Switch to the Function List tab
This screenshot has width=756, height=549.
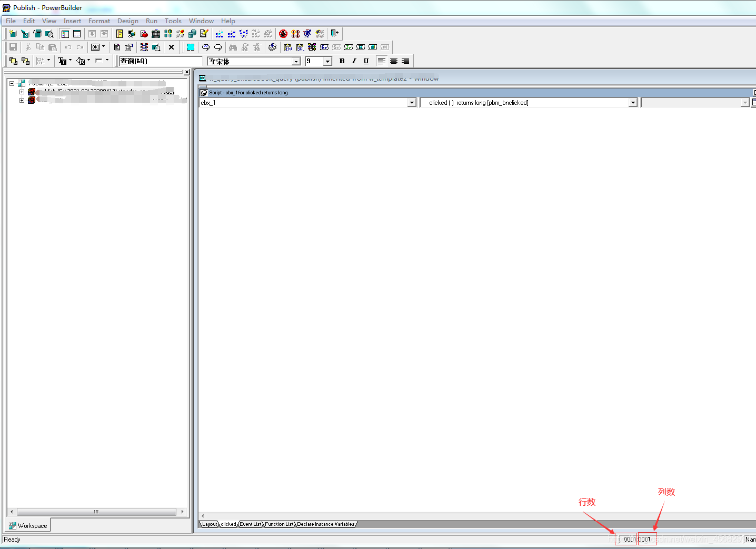(279, 524)
